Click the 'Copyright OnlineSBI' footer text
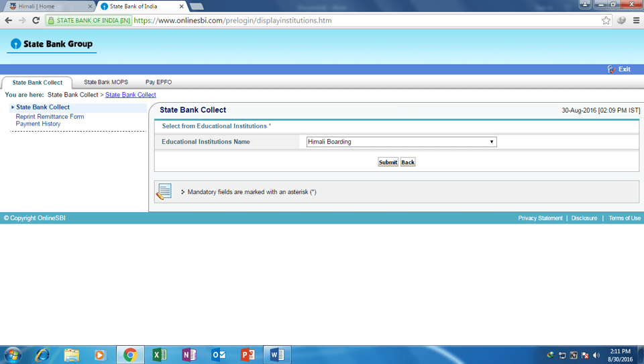This screenshot has height=364, width=644. click(34, 218)
